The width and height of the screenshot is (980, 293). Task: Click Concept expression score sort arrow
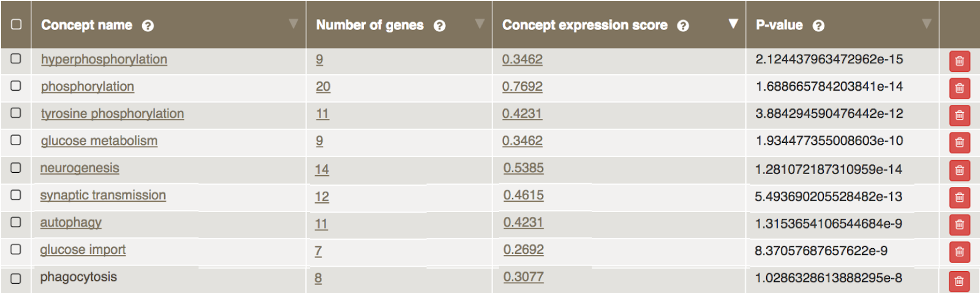pos(733,23)
